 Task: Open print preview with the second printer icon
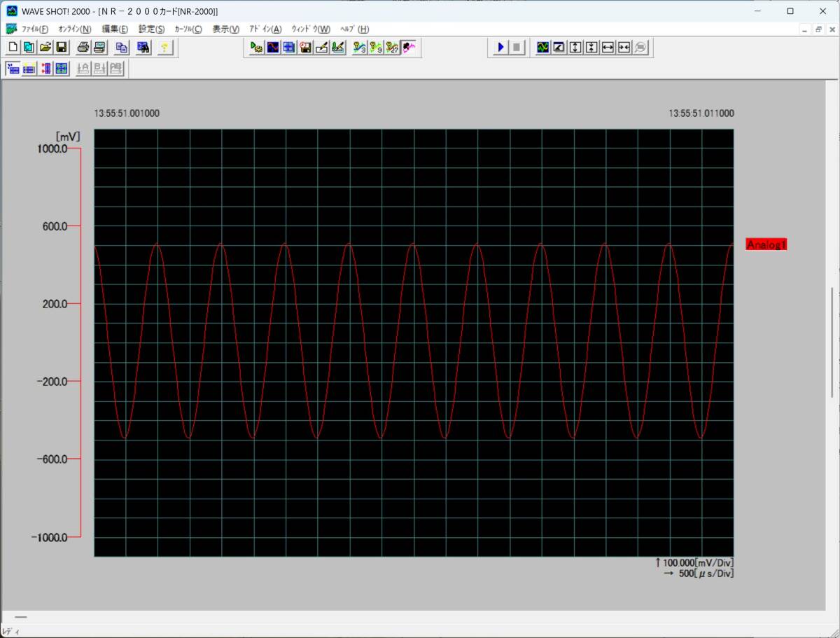pyautogui.click(x=99, y=48)
